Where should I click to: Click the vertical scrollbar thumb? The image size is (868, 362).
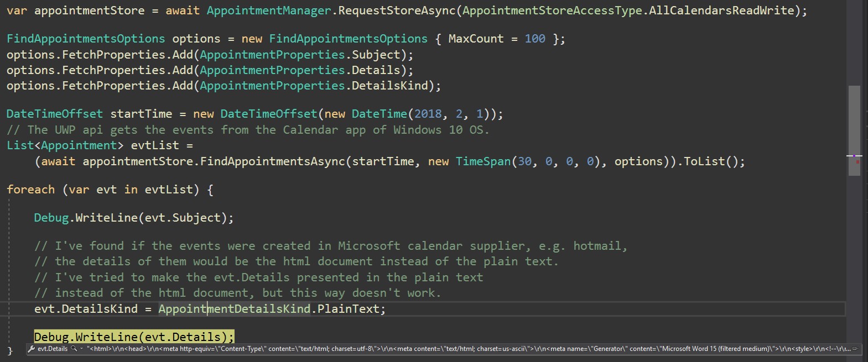(854, 130)
